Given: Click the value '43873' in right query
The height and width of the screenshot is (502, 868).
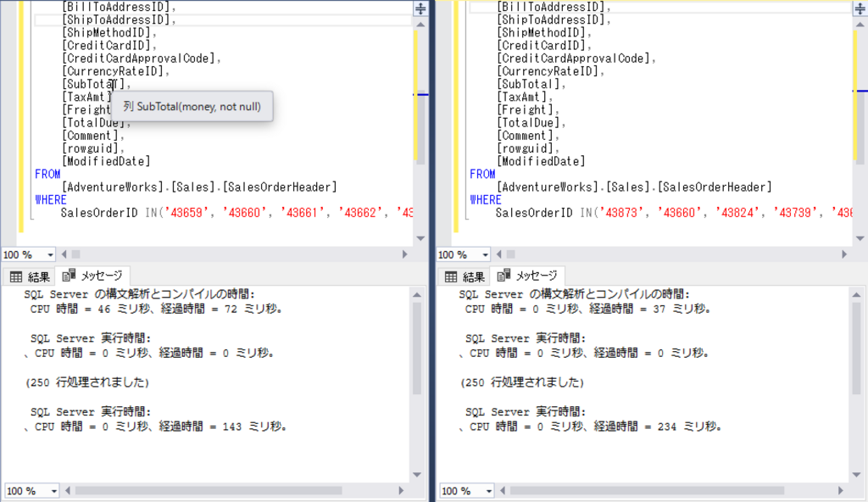Looking at the screenshot, I should (621, 213).
